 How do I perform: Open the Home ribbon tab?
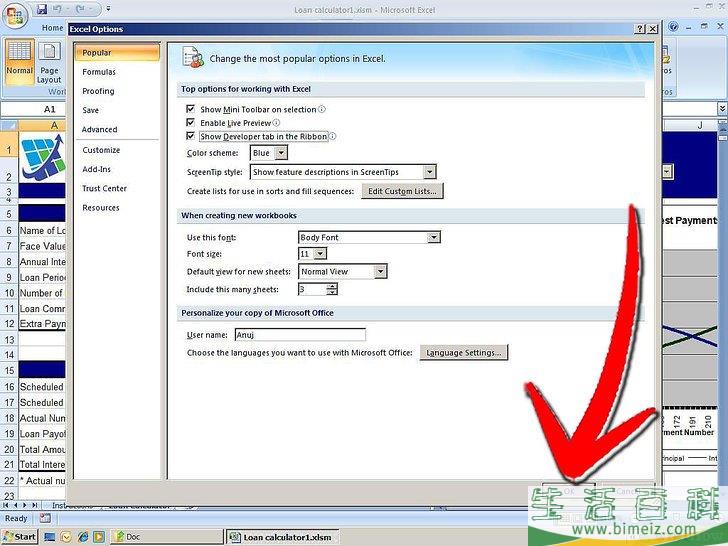tap(52, 28)
